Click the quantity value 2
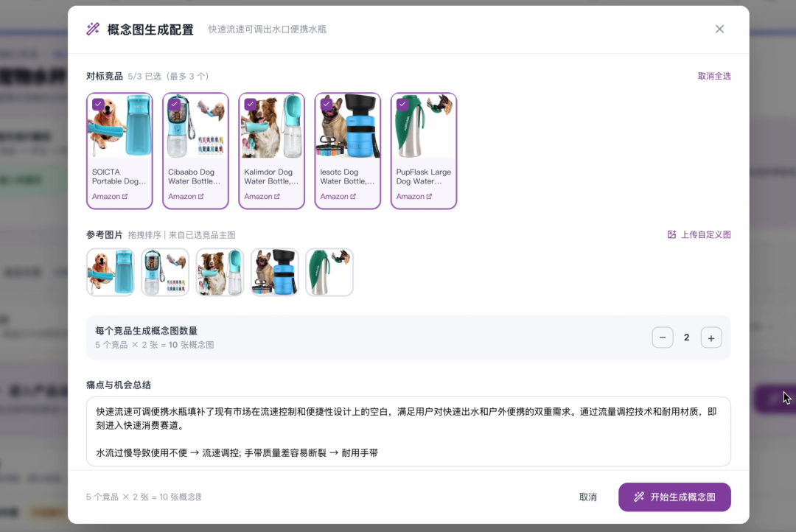This screenshot has width=796, height=532. (687, 337)
